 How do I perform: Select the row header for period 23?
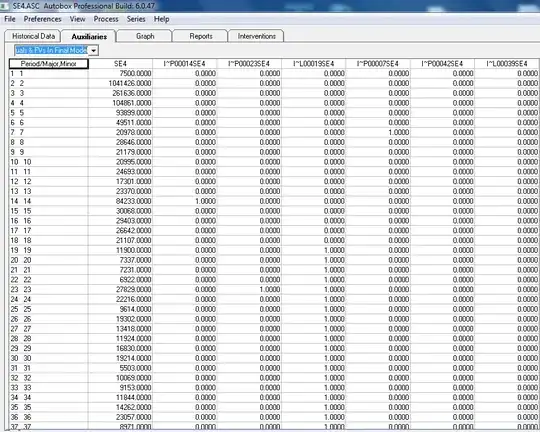49,289
